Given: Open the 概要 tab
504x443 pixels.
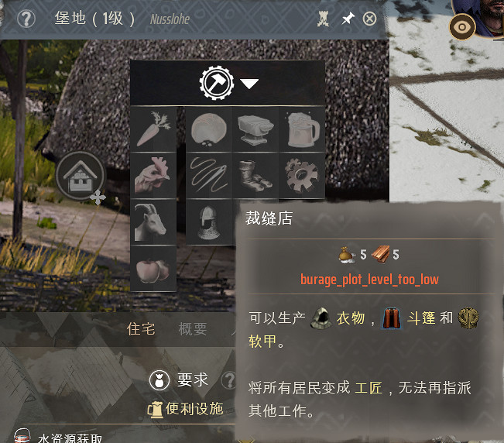Looking at the screenshot, I should [193, 328].
